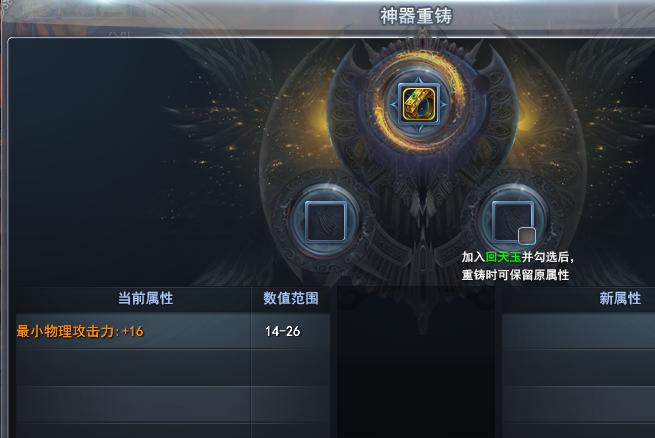This screenshot has height=438, width=655.
Task: Click the 神器重铸 window title
Action: tap(416, 16)
